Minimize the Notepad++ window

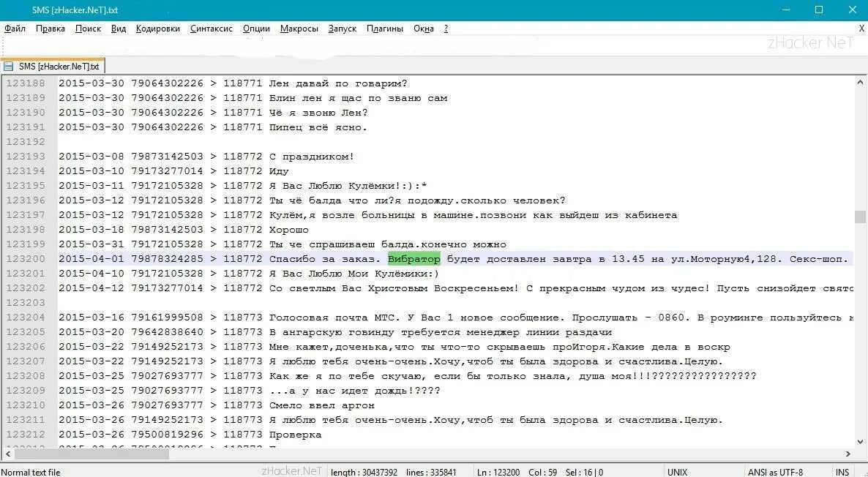pyautogui.click(x=785, y=10)
